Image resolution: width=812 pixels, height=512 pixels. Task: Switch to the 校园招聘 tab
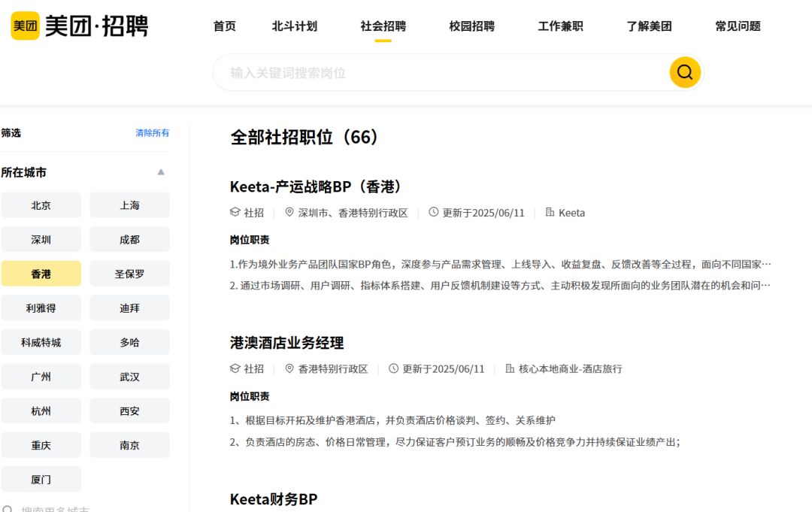[471, 26]
